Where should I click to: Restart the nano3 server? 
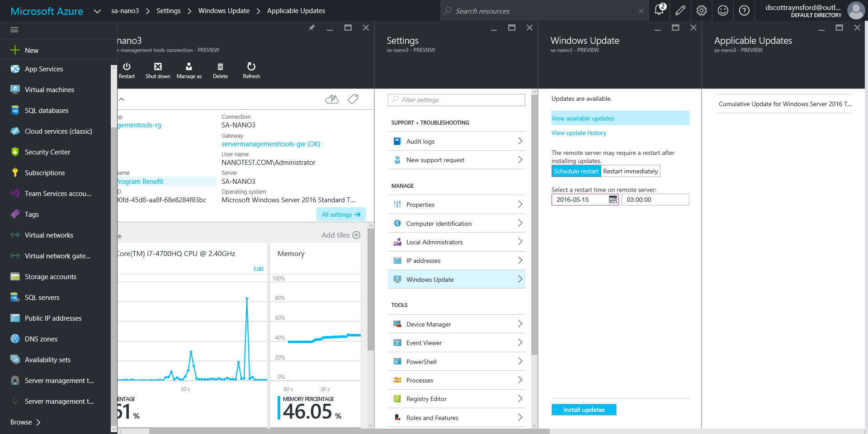[127, 70]
